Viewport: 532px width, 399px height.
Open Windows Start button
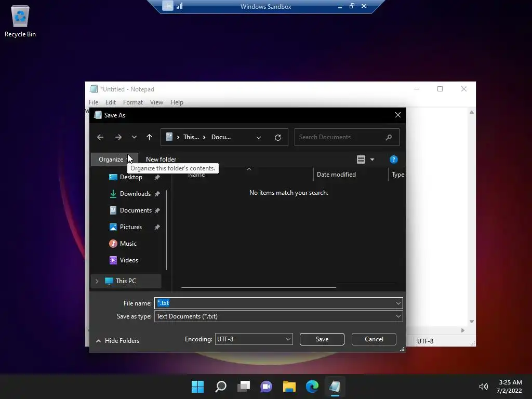click(197, 387)
